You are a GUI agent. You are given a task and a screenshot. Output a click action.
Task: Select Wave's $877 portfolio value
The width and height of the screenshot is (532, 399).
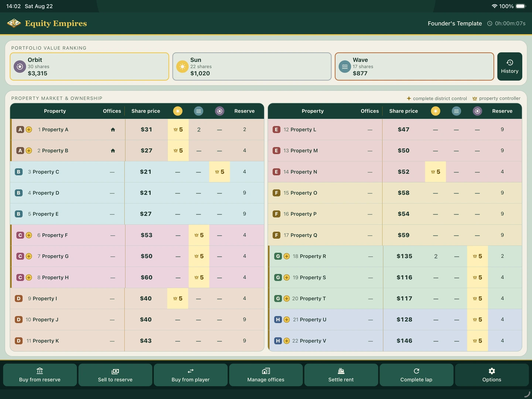[360, 74]
